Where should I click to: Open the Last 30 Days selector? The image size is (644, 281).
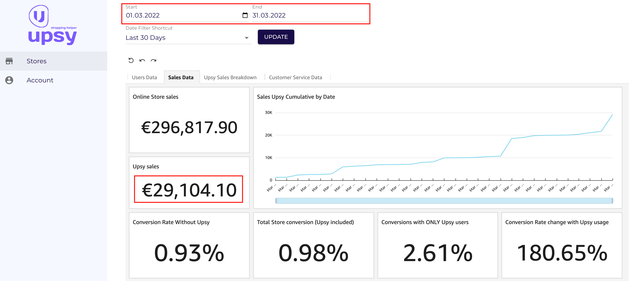pos(188,38)
